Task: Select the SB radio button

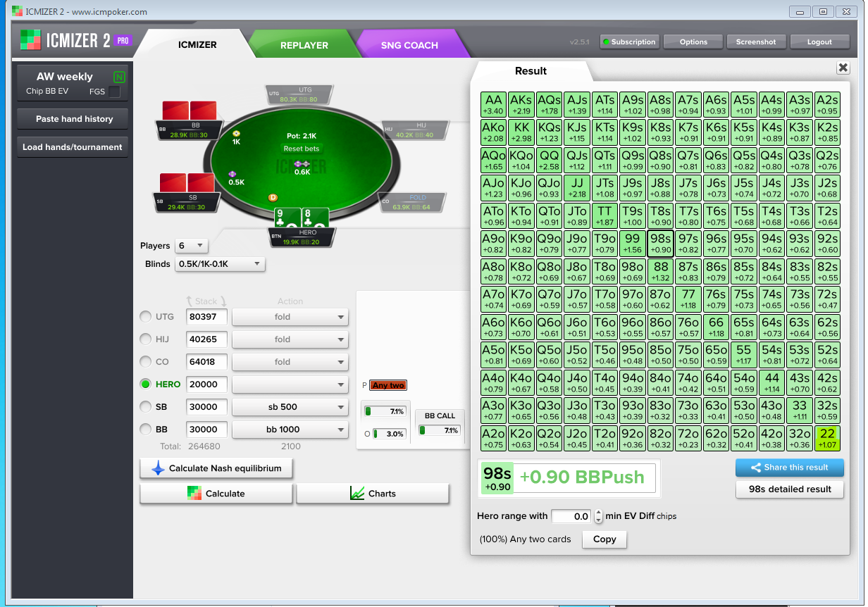Action: (x=146, y=407)
